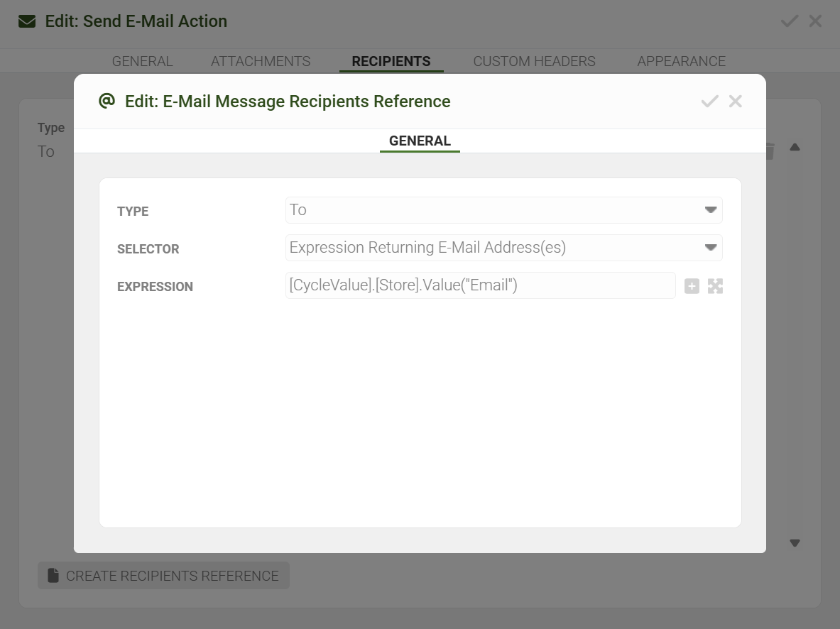Go to the Appearance tab
This screenshot has height=629, width=840.
pyautogui.click(x=681, y=61)
